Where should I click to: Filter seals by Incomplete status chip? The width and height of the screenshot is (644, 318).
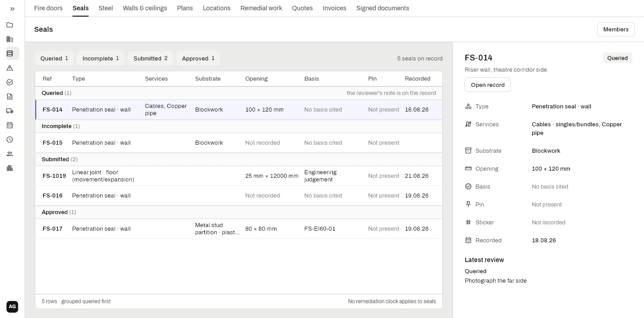[101, 58]
